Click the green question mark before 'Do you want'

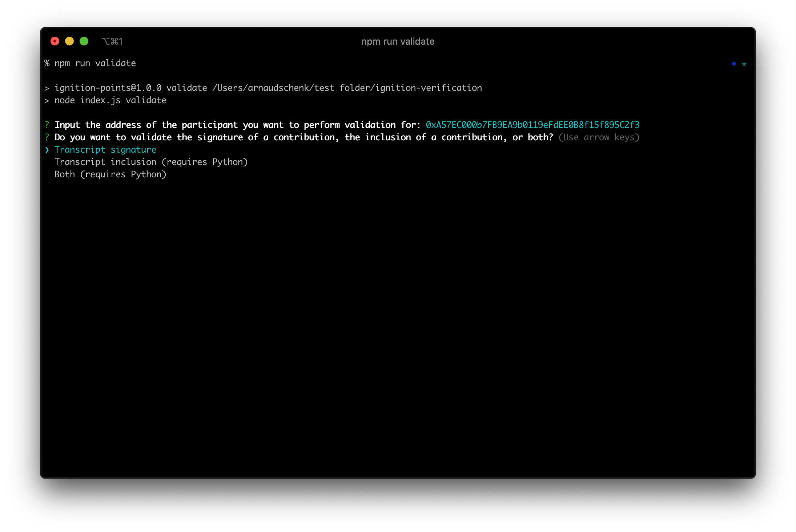pos(47,137)
